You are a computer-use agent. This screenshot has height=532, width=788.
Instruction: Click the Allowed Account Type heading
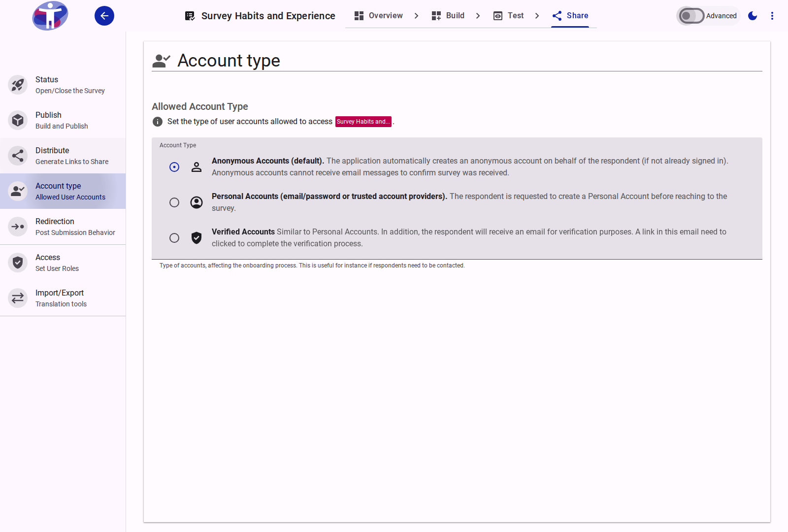click(x=200, y=106)
